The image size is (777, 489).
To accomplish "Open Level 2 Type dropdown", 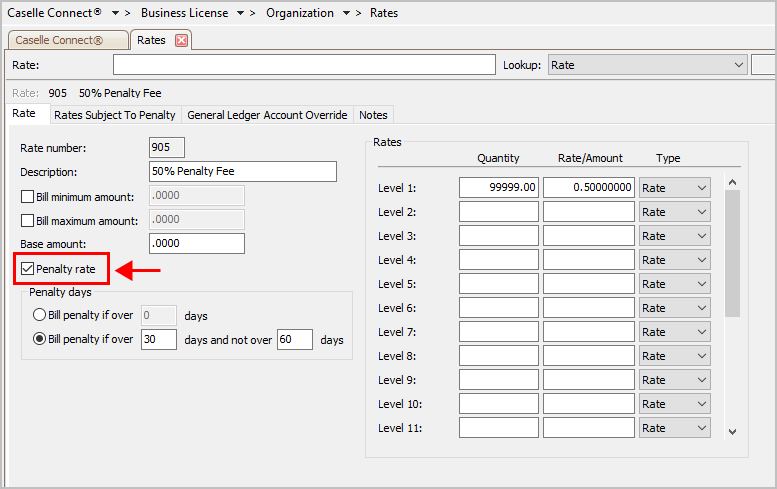I will 674,212.
